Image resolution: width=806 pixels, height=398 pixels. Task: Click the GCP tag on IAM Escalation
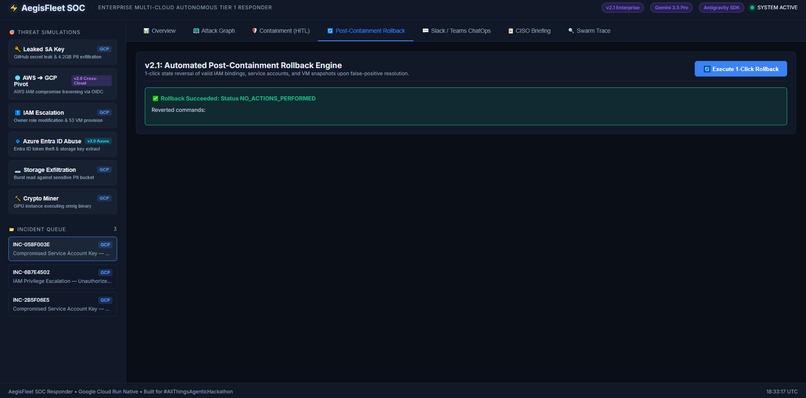pyautogui.click(x=104, y=113)
